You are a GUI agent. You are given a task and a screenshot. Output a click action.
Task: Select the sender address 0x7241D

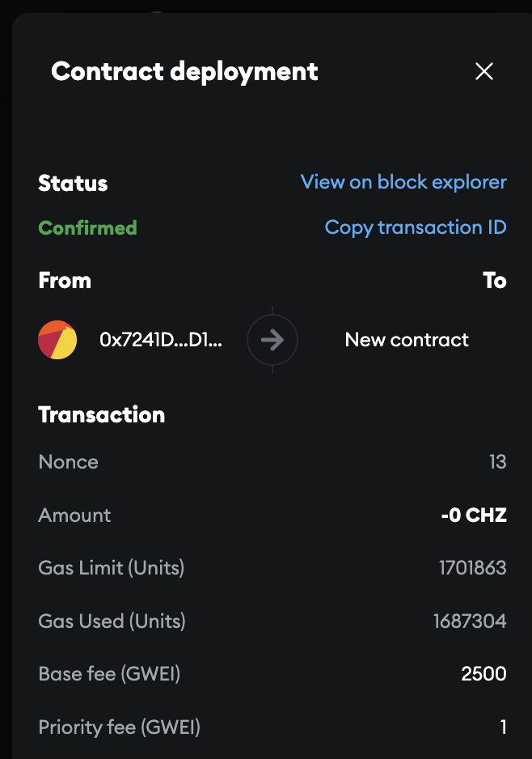160,340
